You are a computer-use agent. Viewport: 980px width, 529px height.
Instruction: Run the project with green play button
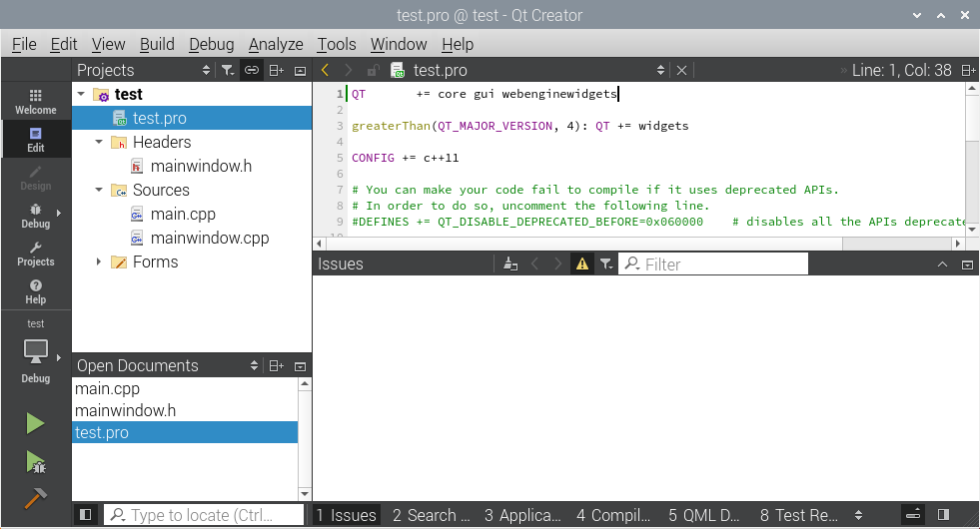pos(35,423)
